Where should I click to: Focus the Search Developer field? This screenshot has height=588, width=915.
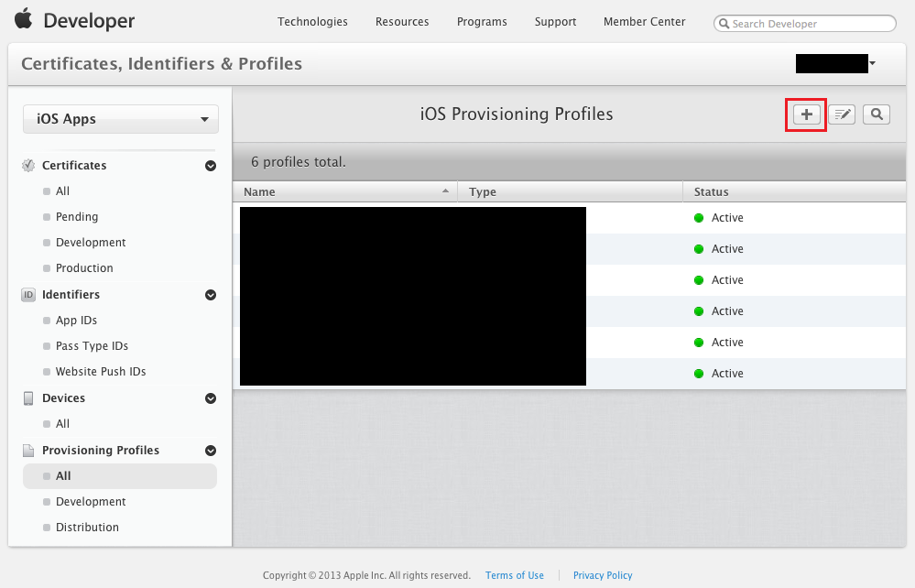[810, 24]
